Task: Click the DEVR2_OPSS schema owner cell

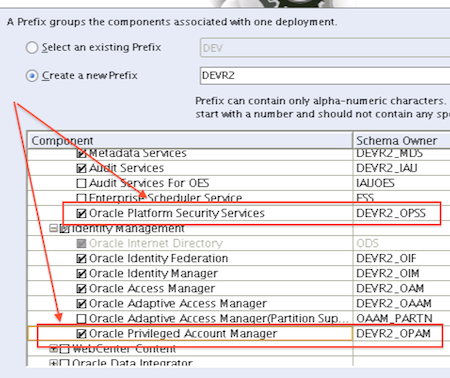Action: coord(402,213)
